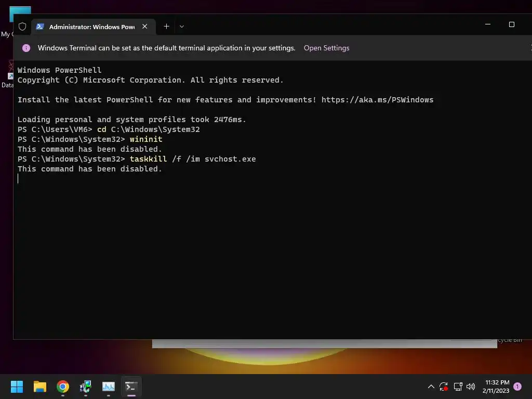Click the 'Loading personal and system profiles' line
The width and height of the screenshot is (532, 399).
point(131,119)
